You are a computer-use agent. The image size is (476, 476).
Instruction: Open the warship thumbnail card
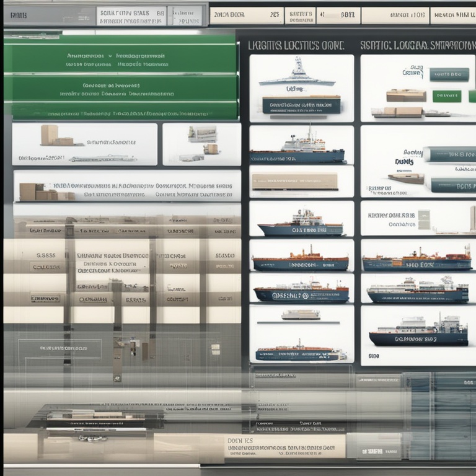point(301,88)
